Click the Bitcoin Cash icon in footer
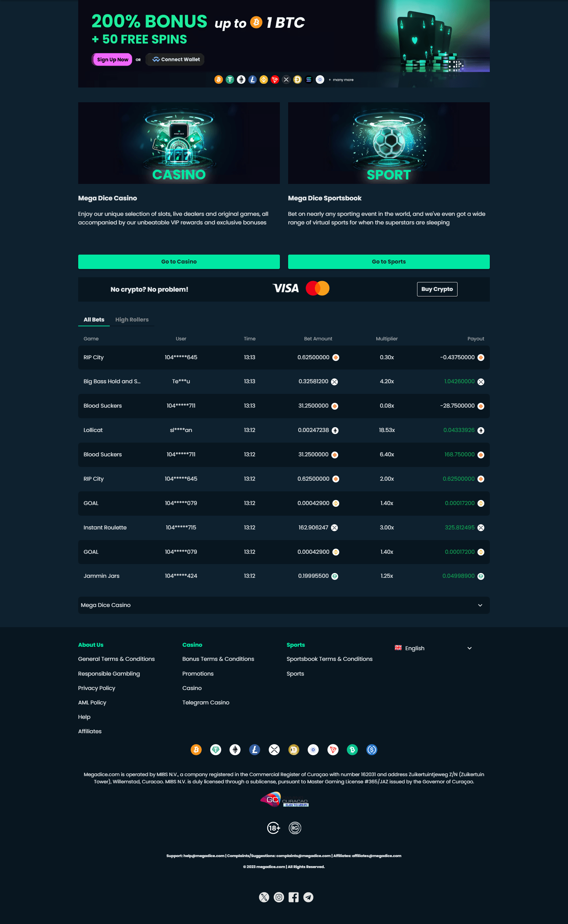This screenshot has width=568, height=924. point(352,750)
